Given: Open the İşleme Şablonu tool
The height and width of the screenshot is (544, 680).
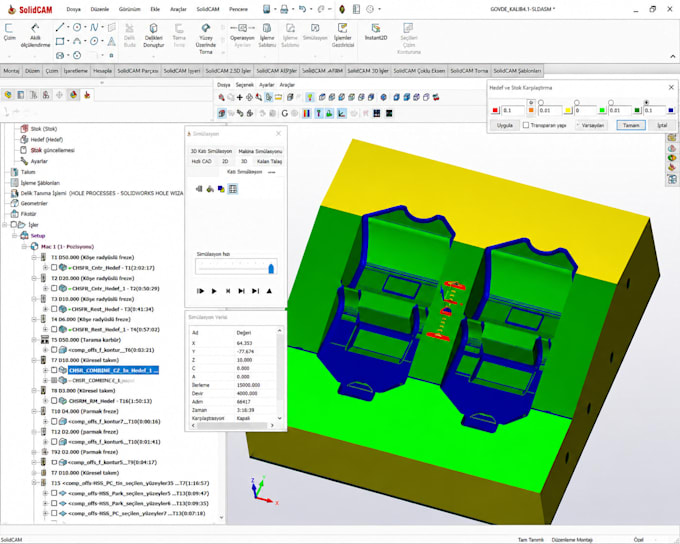Looking at the screenshot, I should point(267,35).
